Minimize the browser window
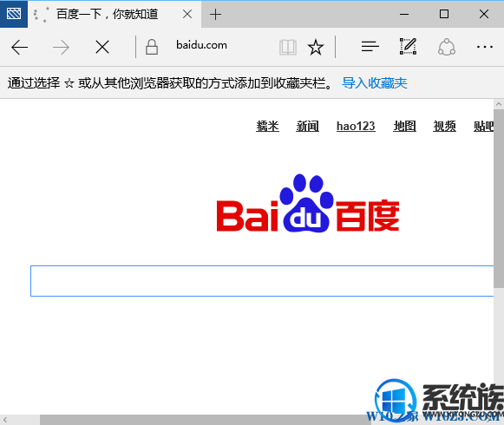The width and height of the screenshot is (504, 425). tap(404, 14)
